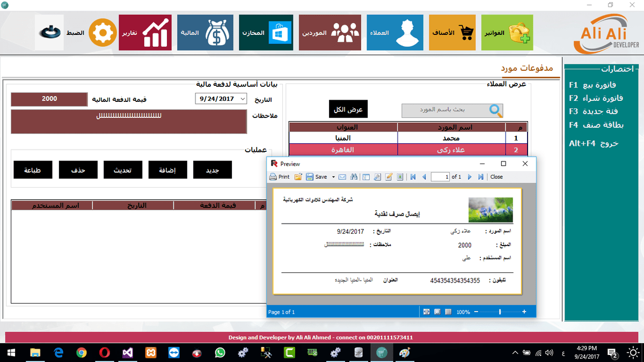The image size is (644, 362).
Task: Click the power exit icon in header
Action: [50, 32]
